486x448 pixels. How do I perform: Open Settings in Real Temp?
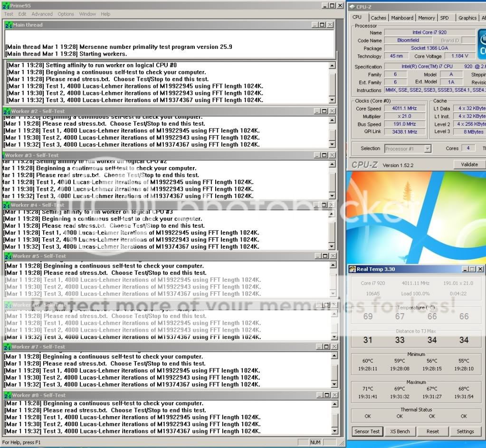[x=465, y=431]
